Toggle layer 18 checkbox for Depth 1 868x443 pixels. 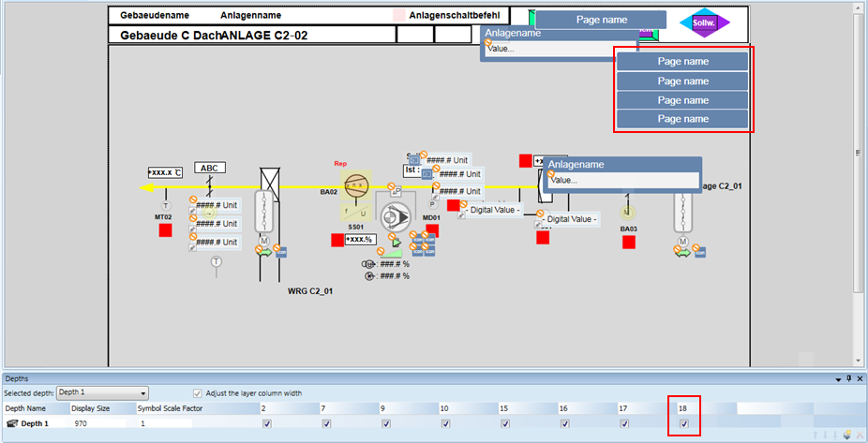[683, 424]
